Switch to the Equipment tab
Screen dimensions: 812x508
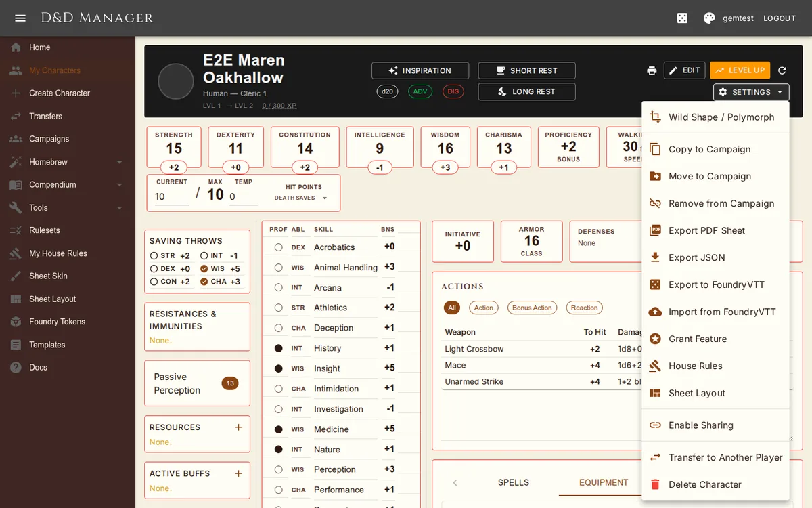[x=604, y=482]
